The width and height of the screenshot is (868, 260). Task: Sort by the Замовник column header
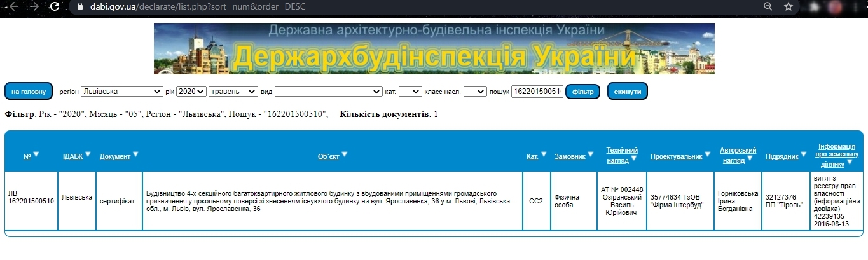click(570, 156)
